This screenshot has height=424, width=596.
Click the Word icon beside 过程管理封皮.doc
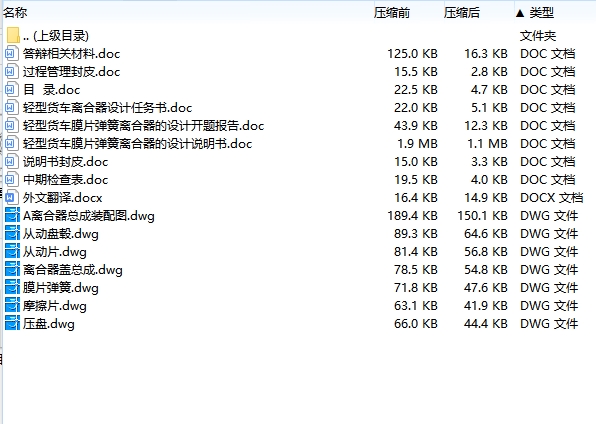(11, 71)
